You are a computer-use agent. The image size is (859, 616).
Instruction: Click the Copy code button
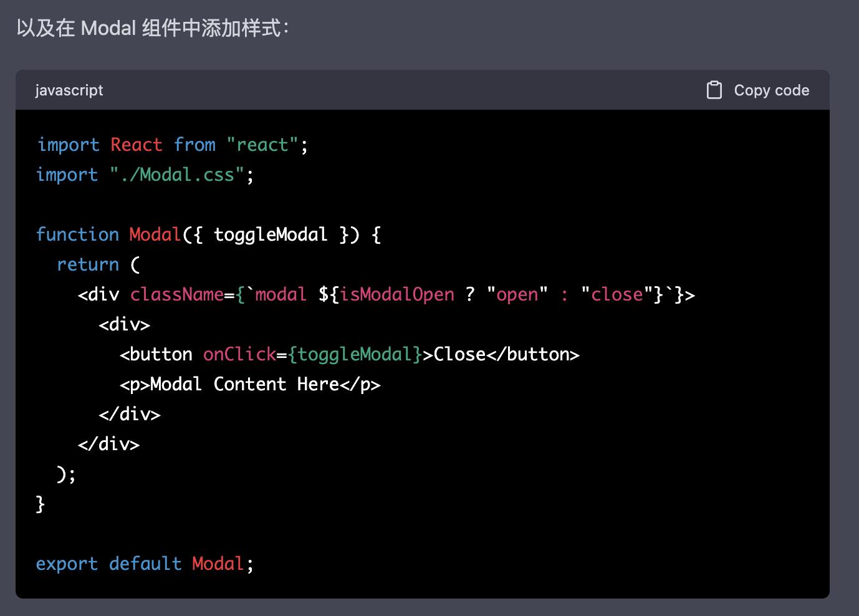pyautogui.click(x=771, y=90)
